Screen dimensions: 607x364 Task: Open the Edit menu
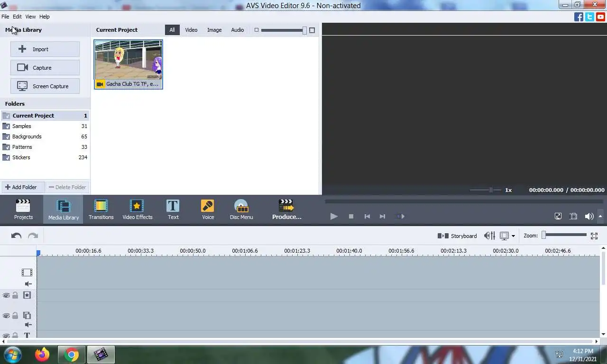click(17, 17)
